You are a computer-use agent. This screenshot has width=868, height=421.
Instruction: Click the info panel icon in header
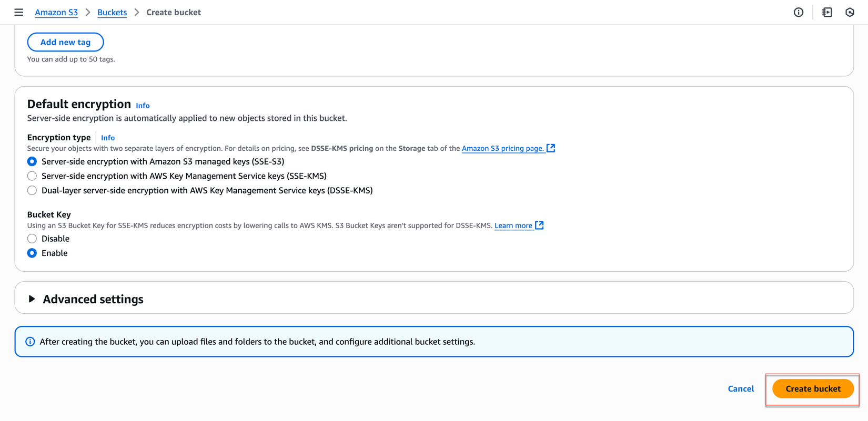799,12
